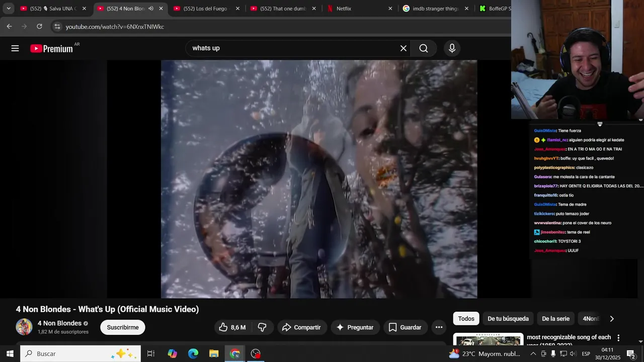This screenshot has height=362, width=644.
Task: Switch to the BoffeGP Kick tab
Action: click(x=494, y=9)
